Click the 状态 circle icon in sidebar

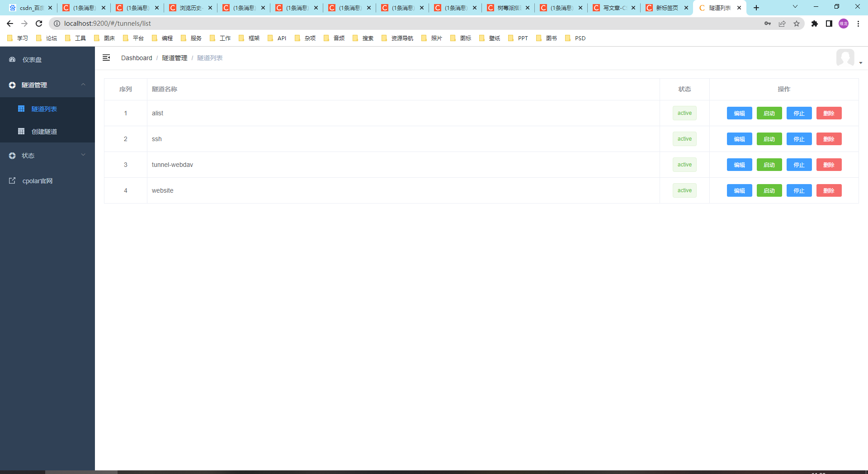pos(12,156)
